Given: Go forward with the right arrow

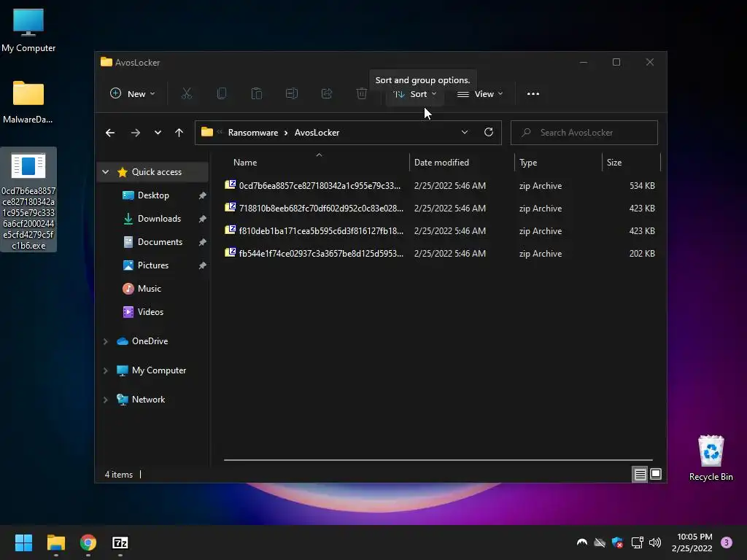Looking at the screenshot, I should 135,133.
